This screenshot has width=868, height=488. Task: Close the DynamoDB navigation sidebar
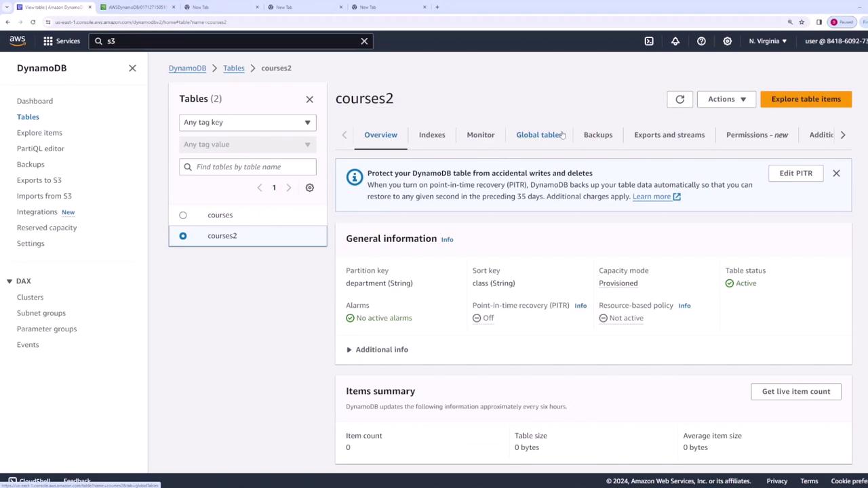[132, 68]
